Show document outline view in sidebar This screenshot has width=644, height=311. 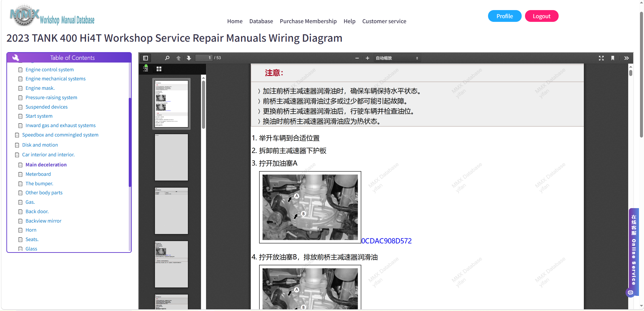tap(146, 69)
